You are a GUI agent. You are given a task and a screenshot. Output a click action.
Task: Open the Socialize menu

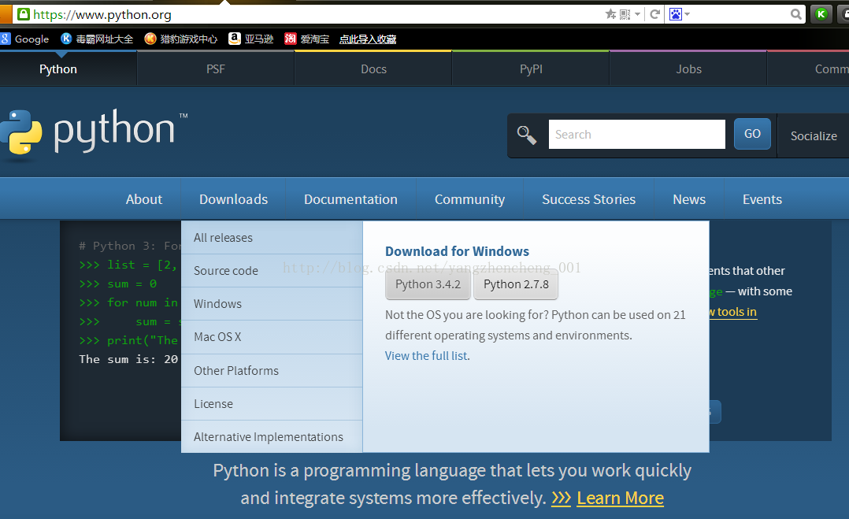pyautogui.click(x=813, y=136)
